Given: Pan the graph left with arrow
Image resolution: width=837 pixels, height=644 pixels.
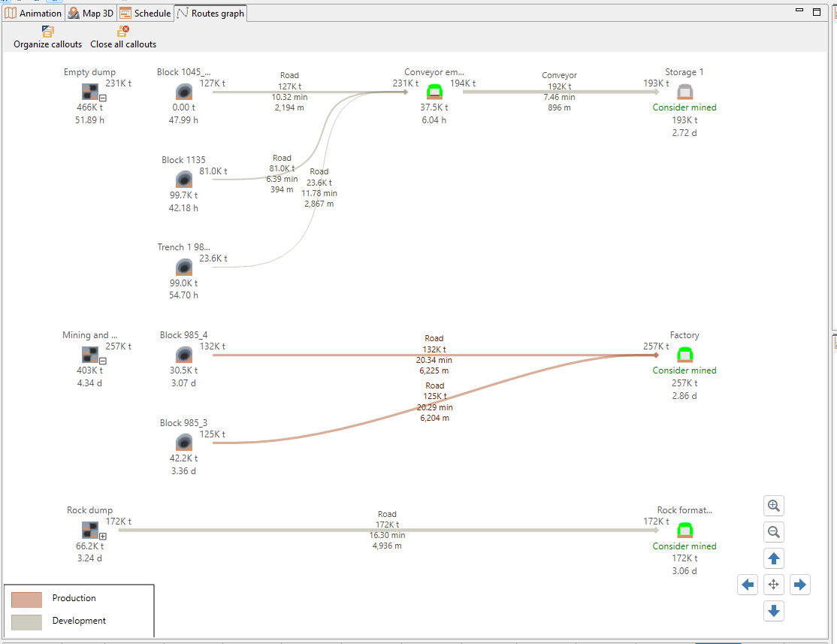Looking at the screenshot, I should 748,585.
